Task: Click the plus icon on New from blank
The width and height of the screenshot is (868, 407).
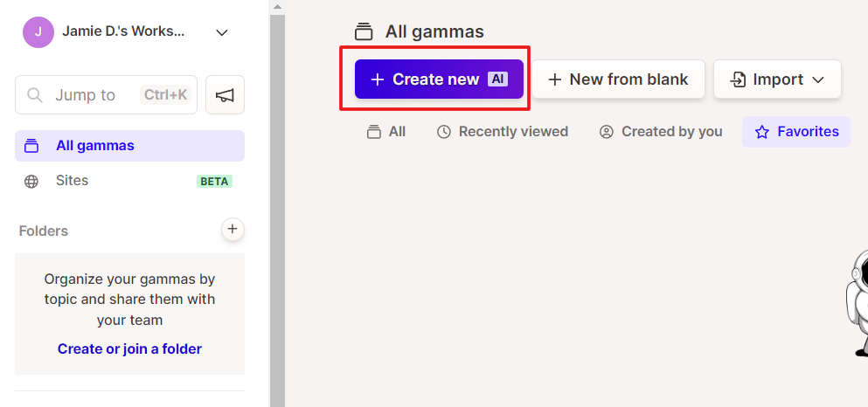Action: [554, 79]
